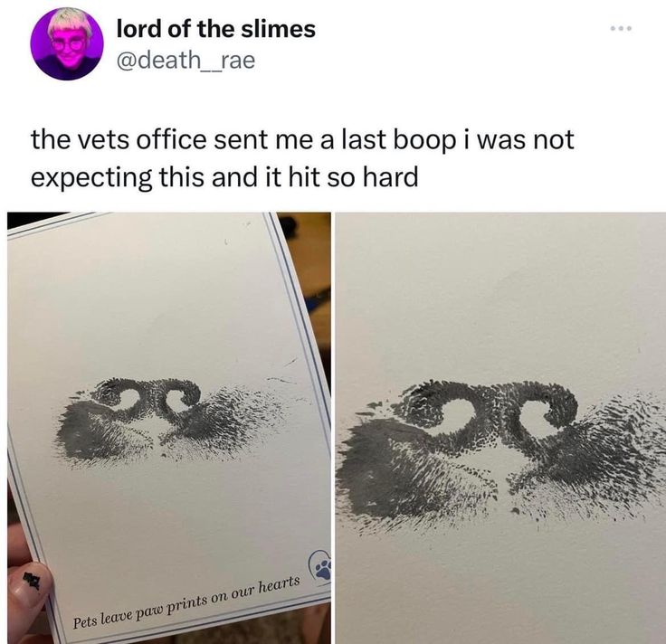The height and width of the screenshot is (644, 666).
Task: Click 'expecting this and it hit so hard' line
Action: [224, 177]
